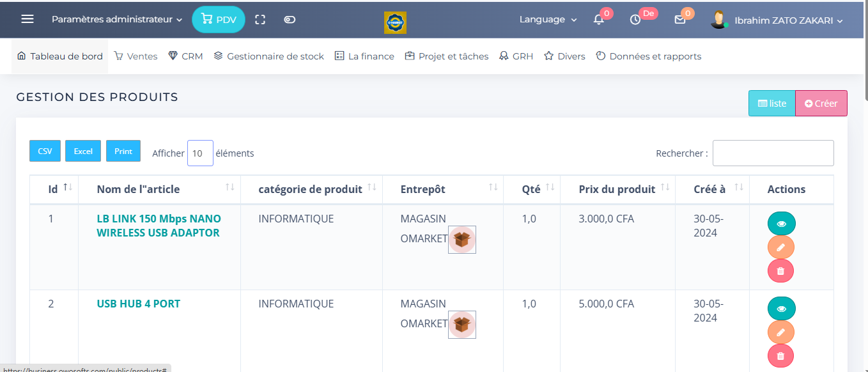This screenshot has height=372, width=868.
Task: View USB HUB 4 PORT with eye button
Action: click(781, 309)
